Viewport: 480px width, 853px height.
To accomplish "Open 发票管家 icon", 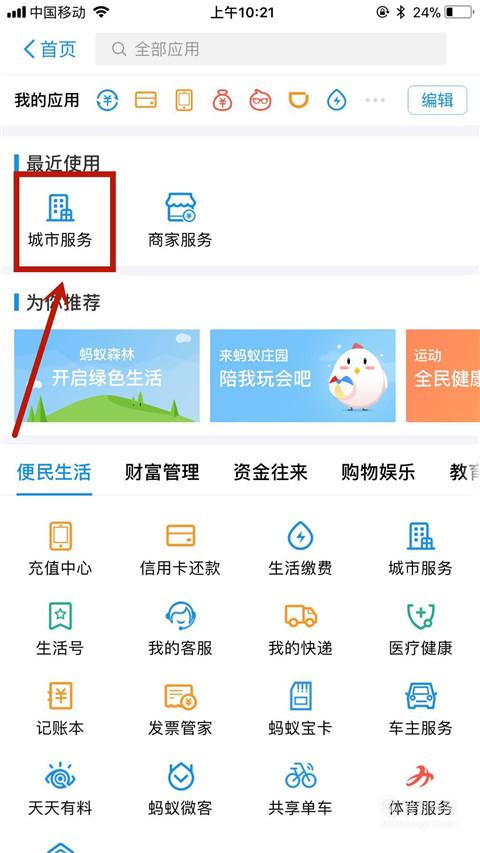I will (x=181, y=696).
